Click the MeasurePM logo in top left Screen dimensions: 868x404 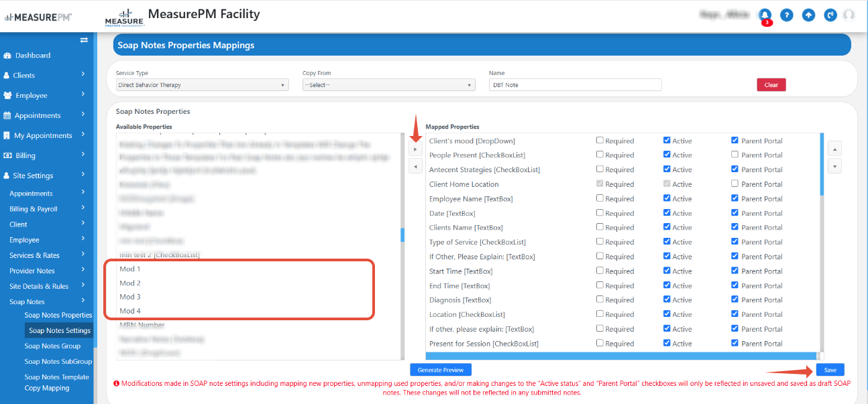(37, 17)
